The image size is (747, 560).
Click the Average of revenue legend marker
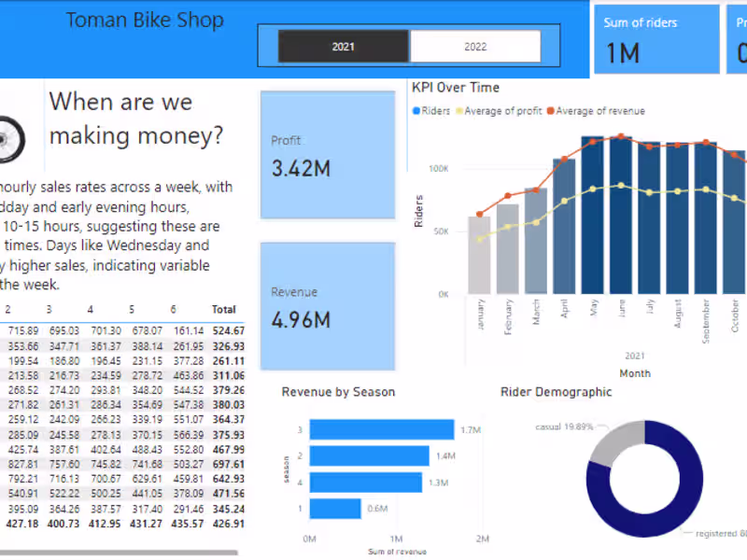(551, 111)
